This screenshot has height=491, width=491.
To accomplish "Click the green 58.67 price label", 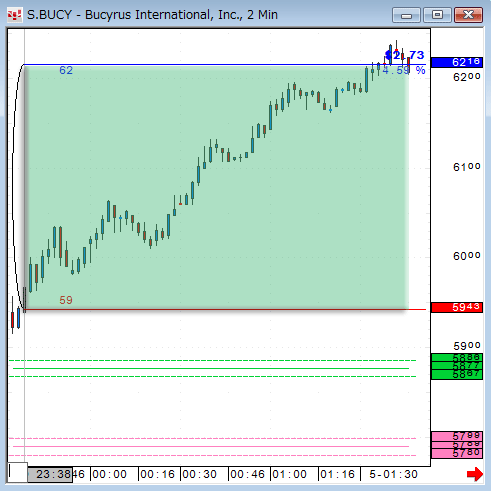I will pyautogui.click(x=457, y=375).
